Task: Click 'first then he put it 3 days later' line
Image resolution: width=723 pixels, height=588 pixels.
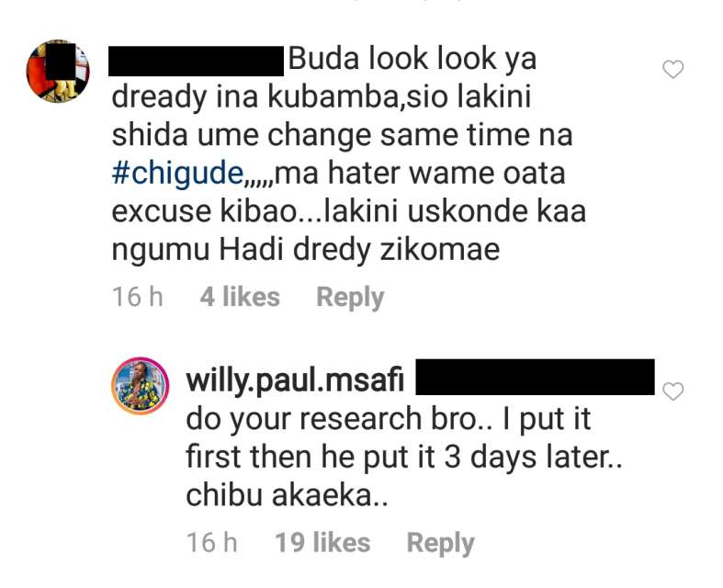Action: tap(403, 458)
